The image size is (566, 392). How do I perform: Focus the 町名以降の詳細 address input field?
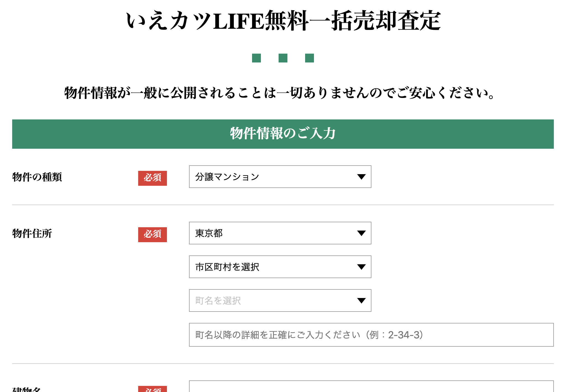point(371,335)
